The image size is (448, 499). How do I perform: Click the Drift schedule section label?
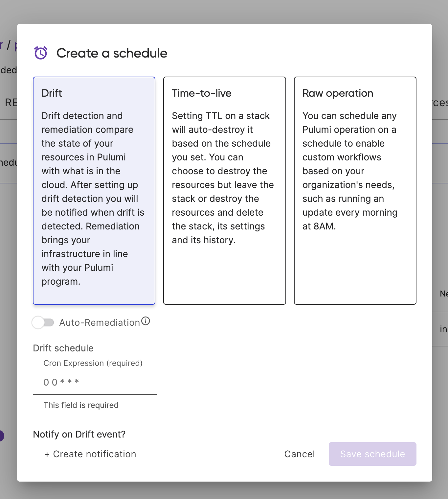coord(63,348)
